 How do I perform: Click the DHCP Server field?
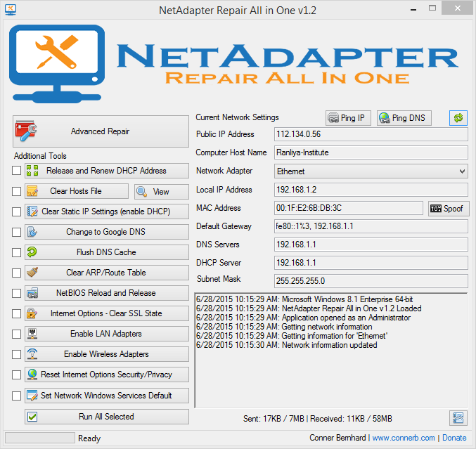click(371, 263)
